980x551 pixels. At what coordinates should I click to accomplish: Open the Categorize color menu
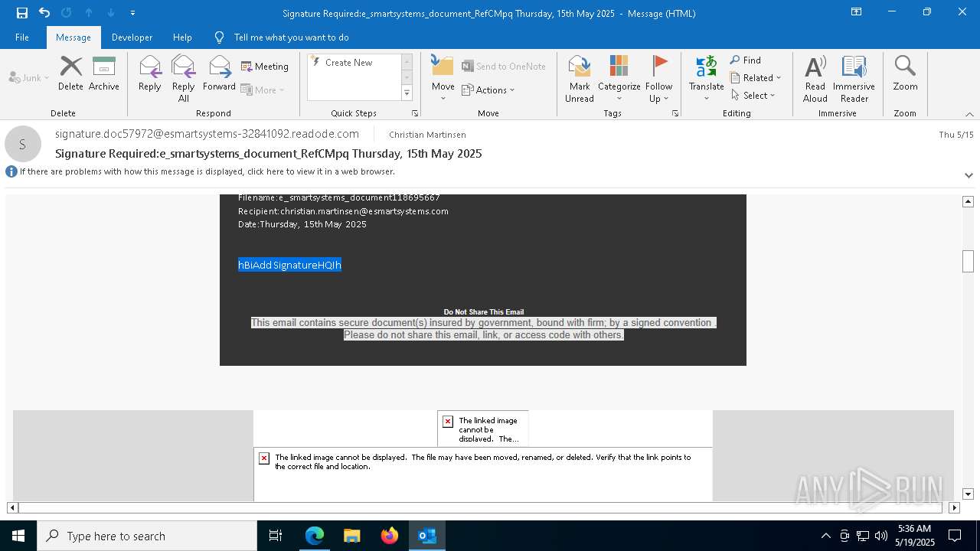tap(619, 79)
